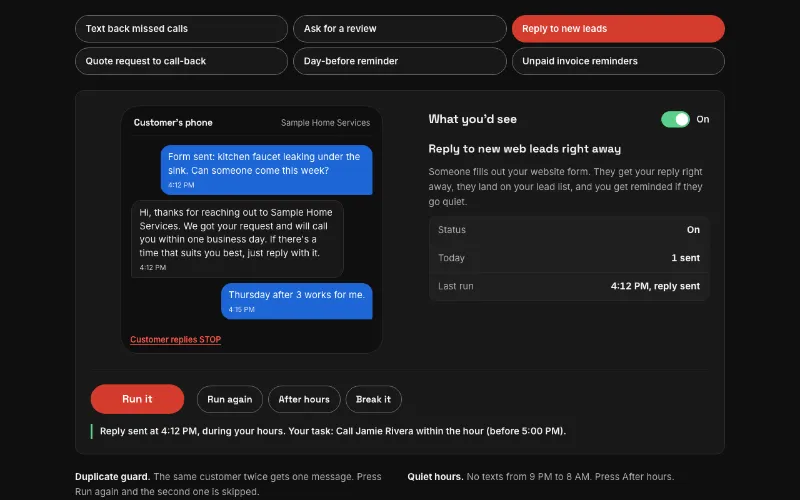Viewport: 800px width, 500px height.
Task: Click the Sample Home Services label
Action: [x=326, y=122]
